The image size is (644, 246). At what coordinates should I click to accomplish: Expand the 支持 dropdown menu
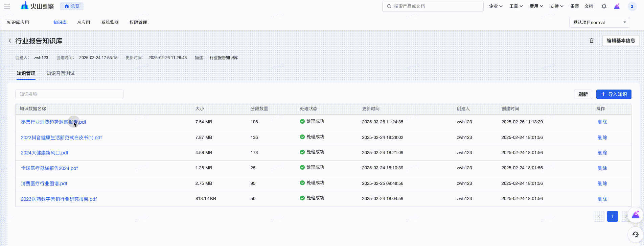click(x=556, y=6)
